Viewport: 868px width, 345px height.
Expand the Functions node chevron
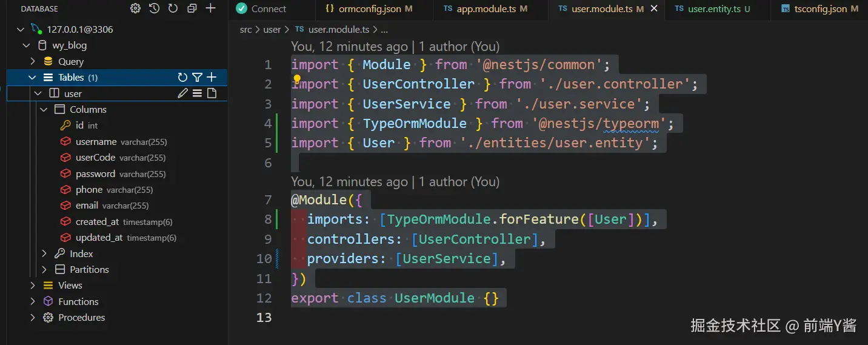coord(33,301)
